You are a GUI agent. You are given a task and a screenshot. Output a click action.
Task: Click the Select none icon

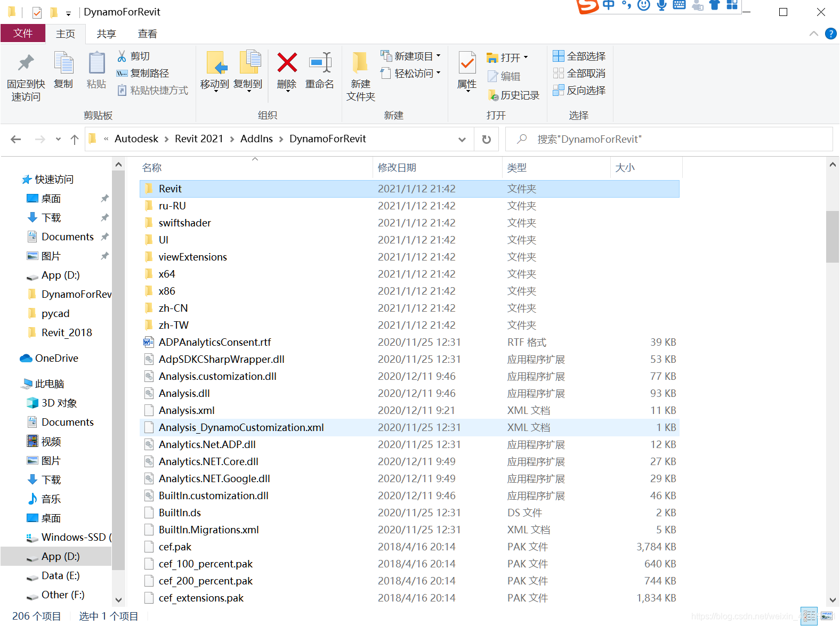click(558, 73)
